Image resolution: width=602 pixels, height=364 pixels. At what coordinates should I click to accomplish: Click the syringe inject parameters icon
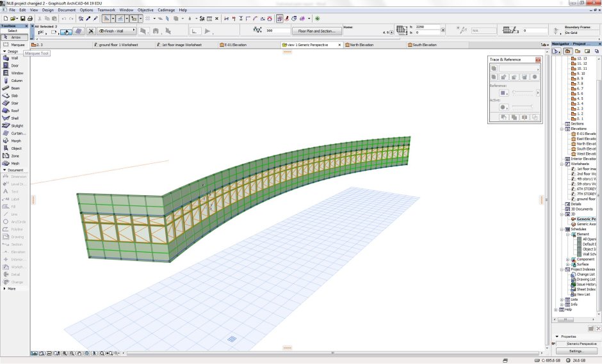click(95, 19)
